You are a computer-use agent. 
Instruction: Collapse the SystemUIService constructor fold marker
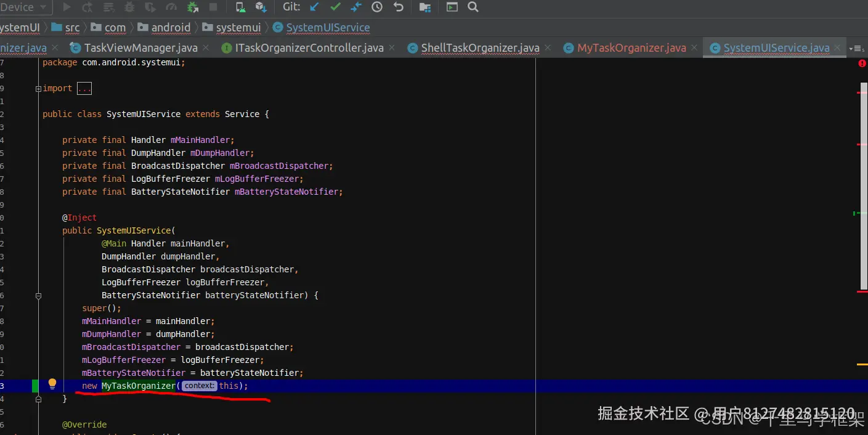click(x=38, y=296)
